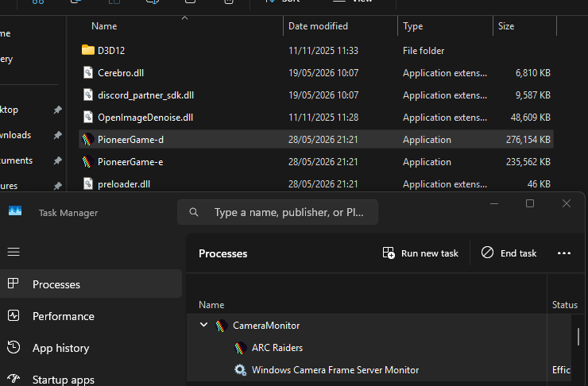Click the pin icon beside Downloads shortcut
Image resolution: width=588 pixels, height=386 pixels.
tap(57, 135)
